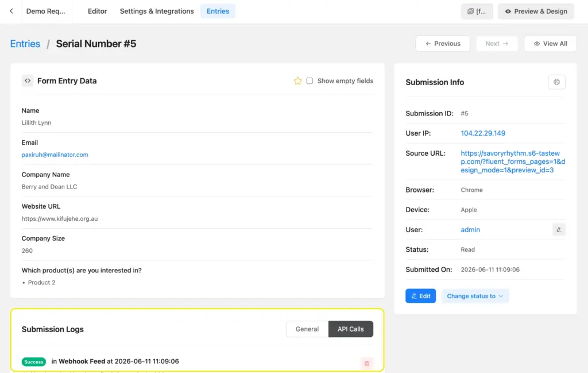
Task: Select the Browser value Chrome
Action: point(472,190)
